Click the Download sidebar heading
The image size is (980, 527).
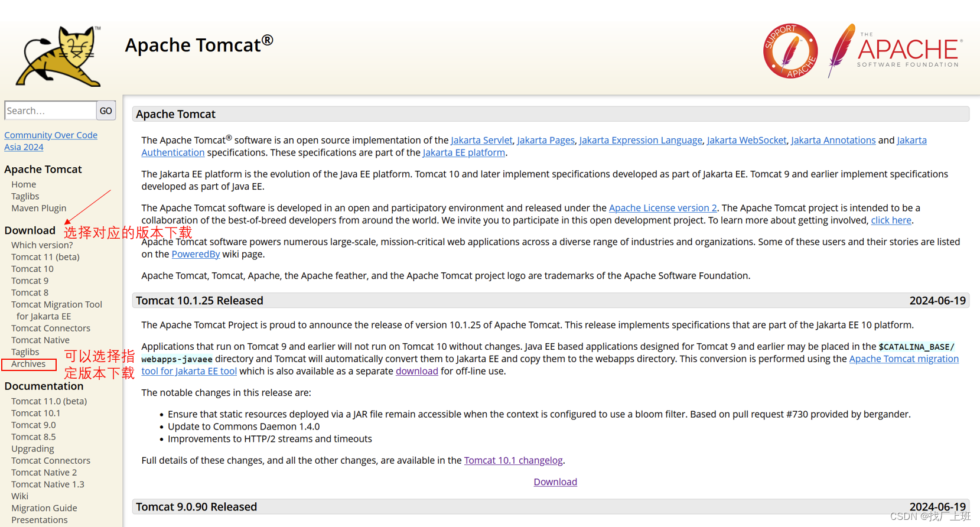(x=30, y=230)
